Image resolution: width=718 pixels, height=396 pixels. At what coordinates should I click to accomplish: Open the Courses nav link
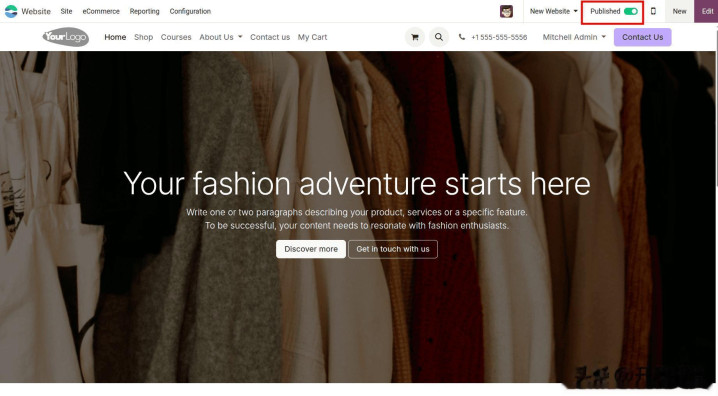click(x=176, y=37)
